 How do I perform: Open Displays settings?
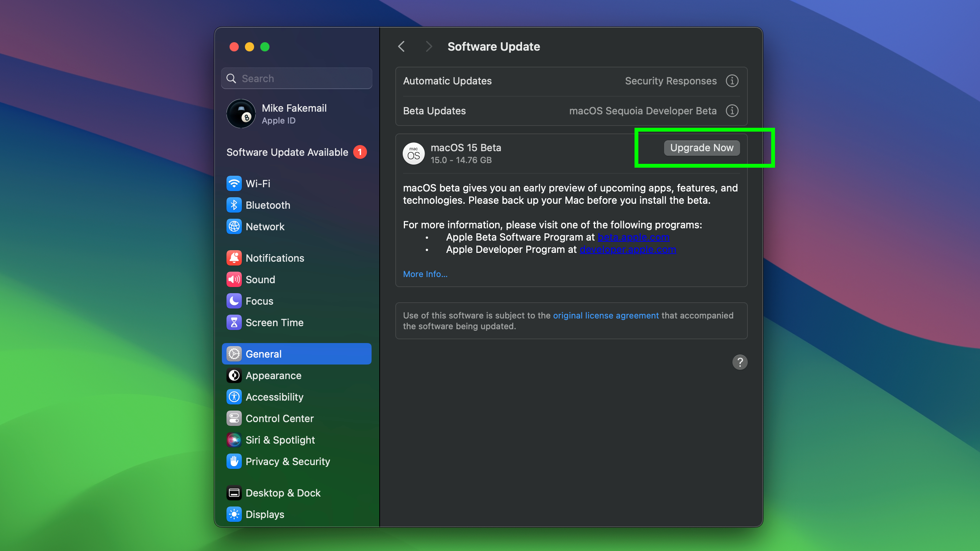click(x=264, y=514)
